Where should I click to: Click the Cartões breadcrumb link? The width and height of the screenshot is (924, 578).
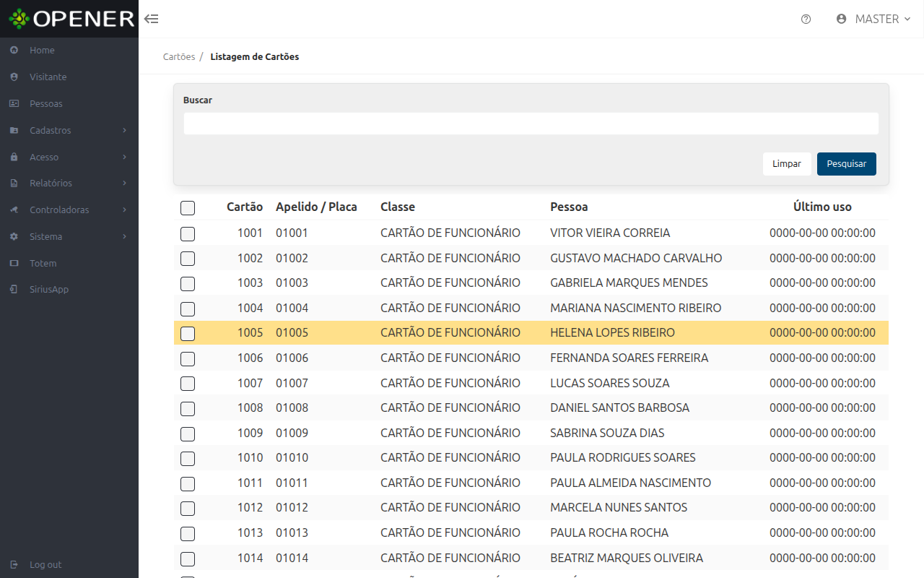[179, 56]
